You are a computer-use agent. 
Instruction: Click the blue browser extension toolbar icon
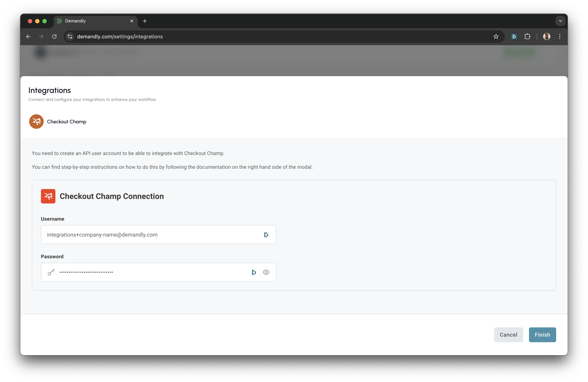[514, 37]
